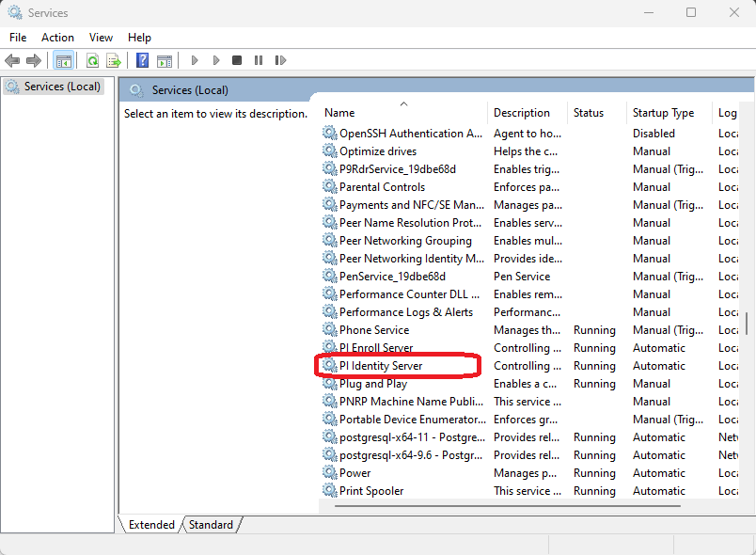Click the Refresh toolbar icon

pyautogui.click(x=92, y=61)
